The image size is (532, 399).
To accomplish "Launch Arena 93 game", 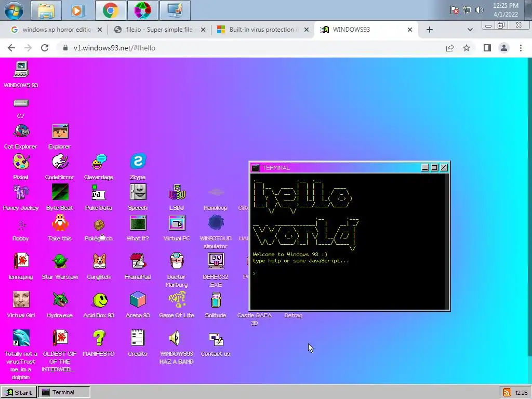I will tap(138, 300).
